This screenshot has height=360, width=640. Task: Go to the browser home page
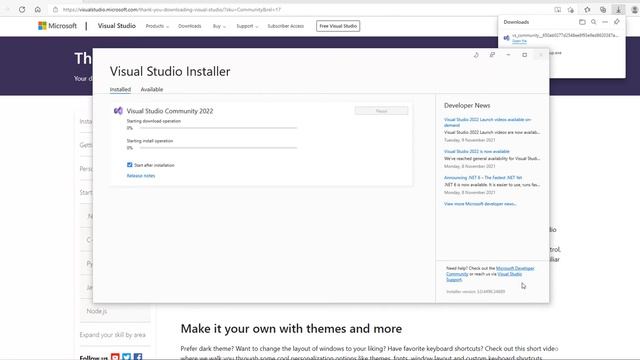(38, 9)
